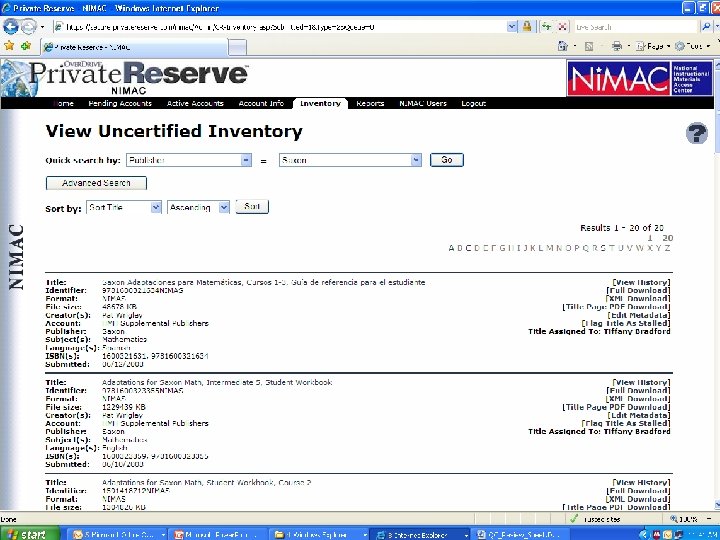Click Full Download for Intermediate 5 Student Workbook

tap(638, 391)
